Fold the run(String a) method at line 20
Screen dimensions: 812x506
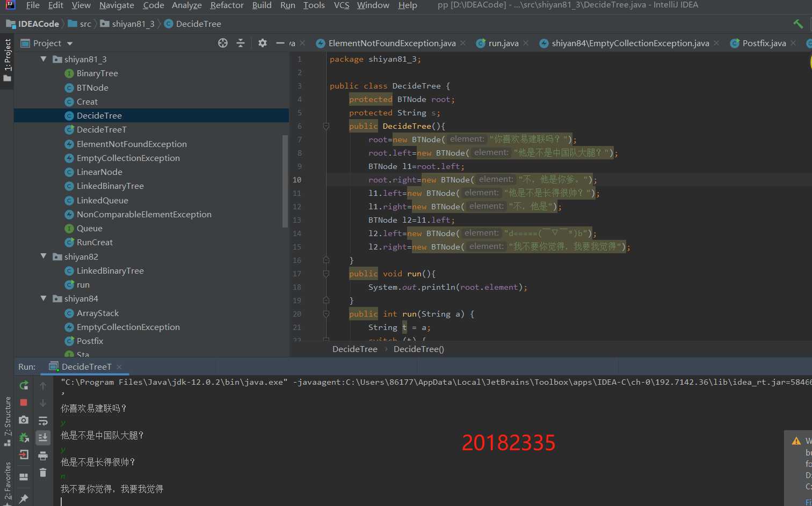(x=326, y=314)
